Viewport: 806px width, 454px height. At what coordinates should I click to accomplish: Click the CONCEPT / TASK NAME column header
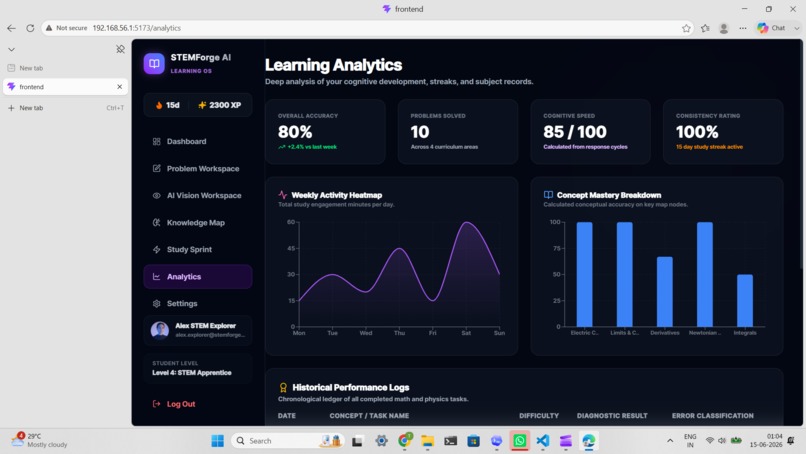point(369,415)
